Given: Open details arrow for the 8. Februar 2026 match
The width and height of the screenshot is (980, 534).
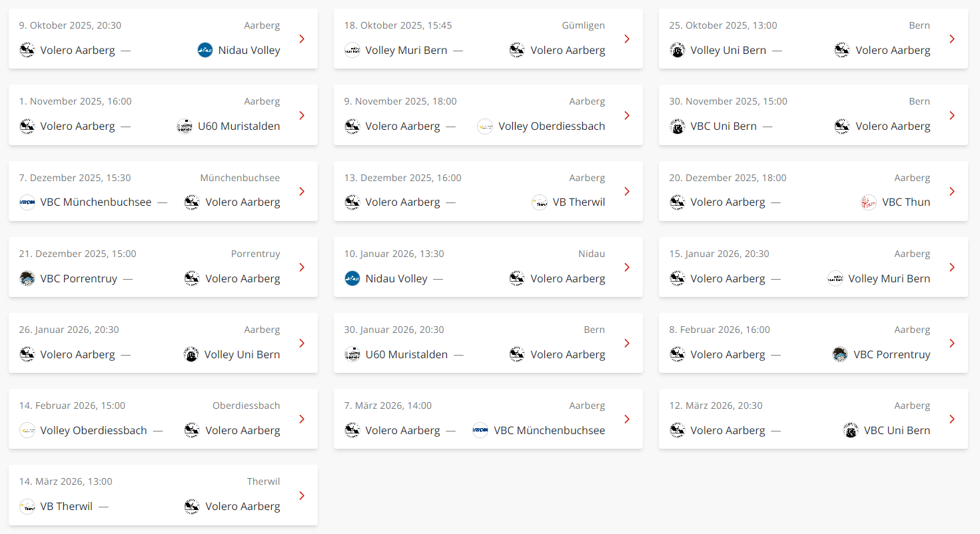Looking at the screenshot, I should coord(952,344).
